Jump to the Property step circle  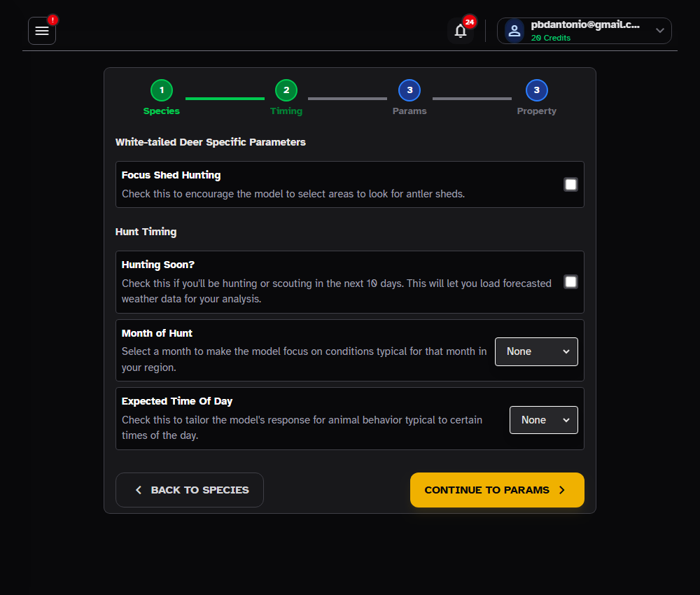(x=537, y=90)
